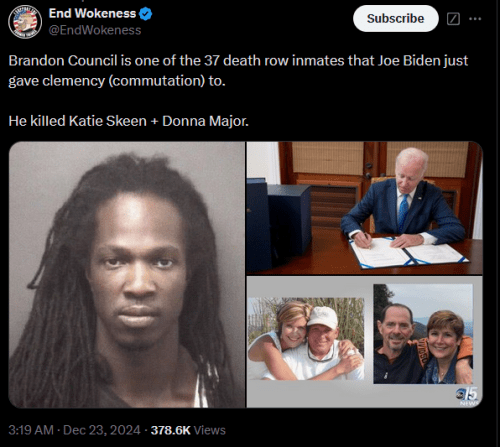Click the right couple picture in the collage
Viewport: 500px width, 447px height.
pyautogui.click(x=423, y=334)
